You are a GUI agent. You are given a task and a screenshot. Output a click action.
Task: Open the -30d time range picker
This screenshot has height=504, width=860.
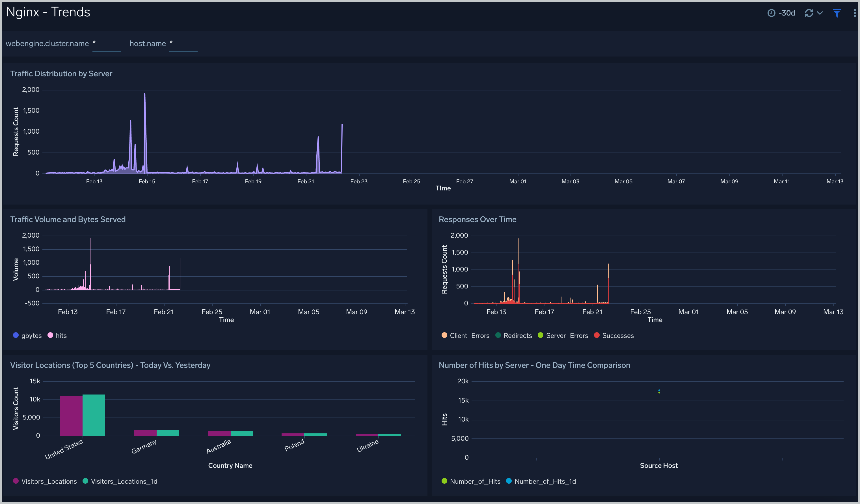tap(781, 13)
